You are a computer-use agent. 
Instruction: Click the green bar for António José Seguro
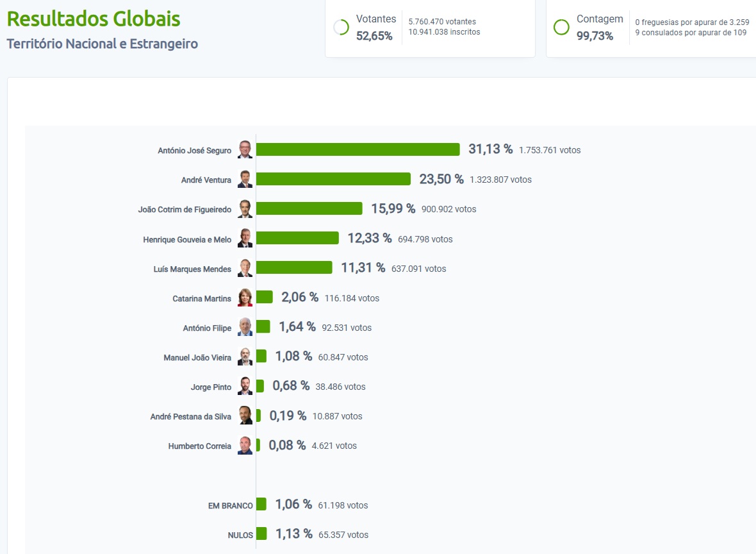pos(357,149)
